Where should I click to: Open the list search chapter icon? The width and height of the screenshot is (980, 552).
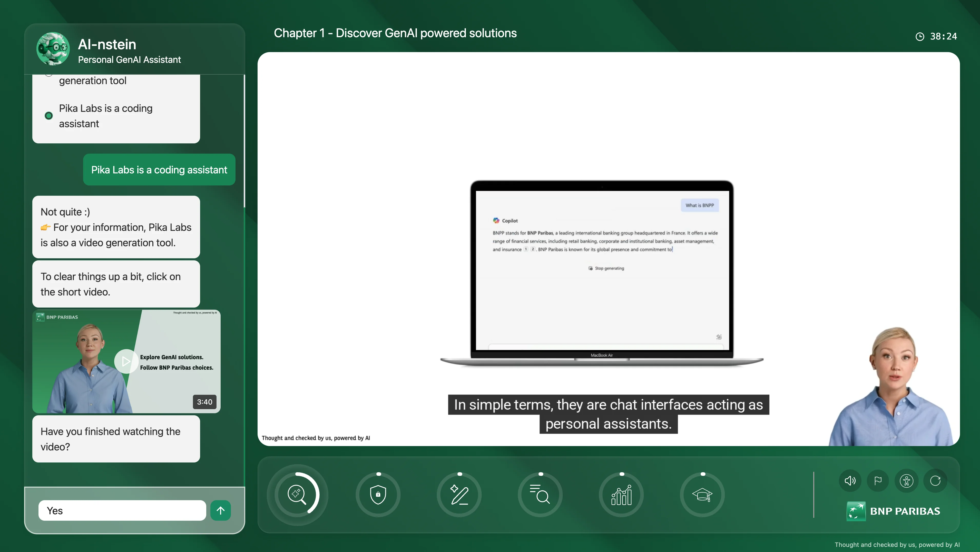point(540,495)
